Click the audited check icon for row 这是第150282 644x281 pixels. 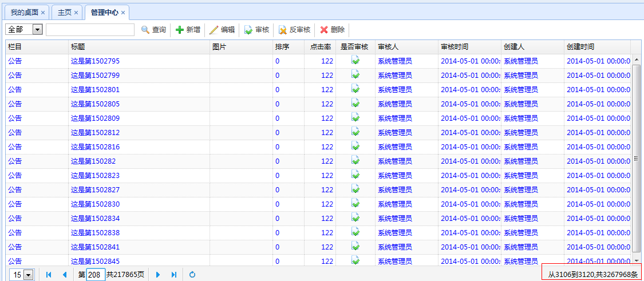355,161
